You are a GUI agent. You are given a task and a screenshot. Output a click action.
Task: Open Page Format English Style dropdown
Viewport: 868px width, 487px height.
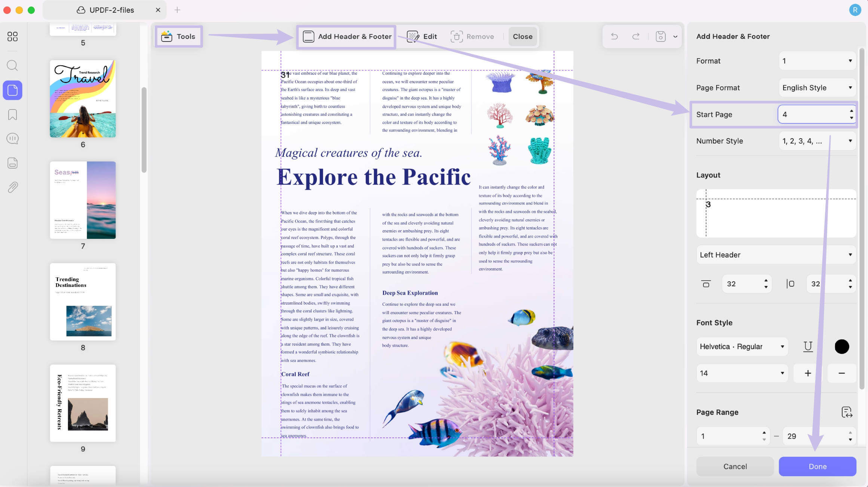tap(817, 88)
